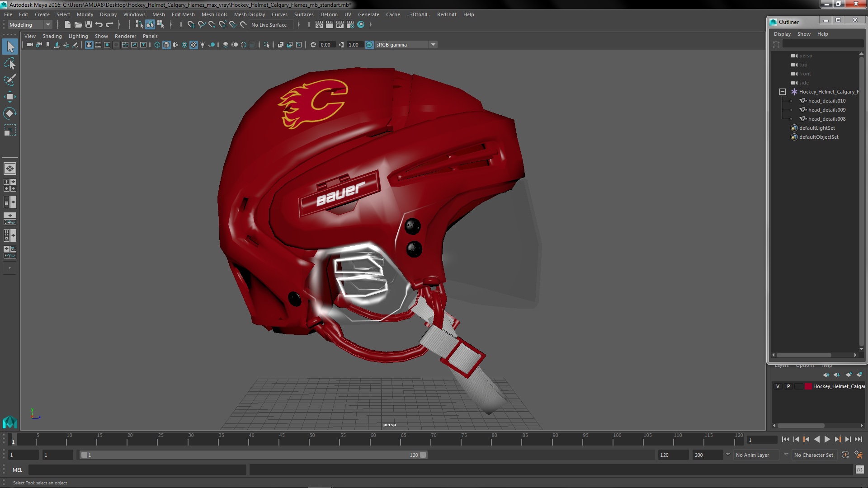Switch to four view layout
The width and height of the screenshot is (868, 488).
10,185
